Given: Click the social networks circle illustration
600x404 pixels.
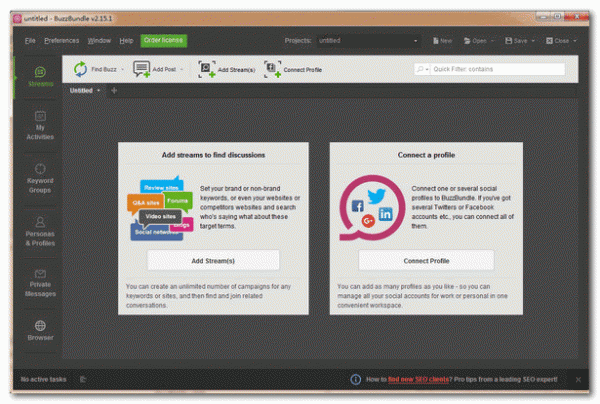Looking at the screenshot, I should click(x=372, y=208).
